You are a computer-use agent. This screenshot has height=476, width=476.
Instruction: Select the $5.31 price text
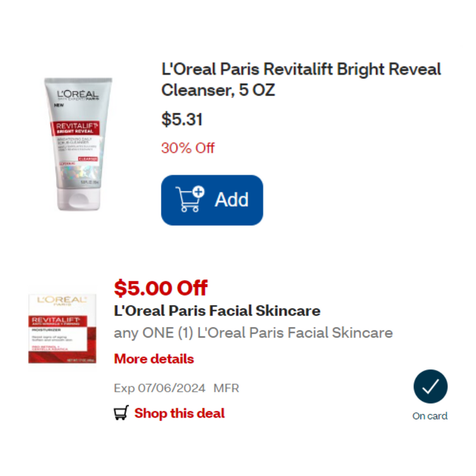(182, 119)
